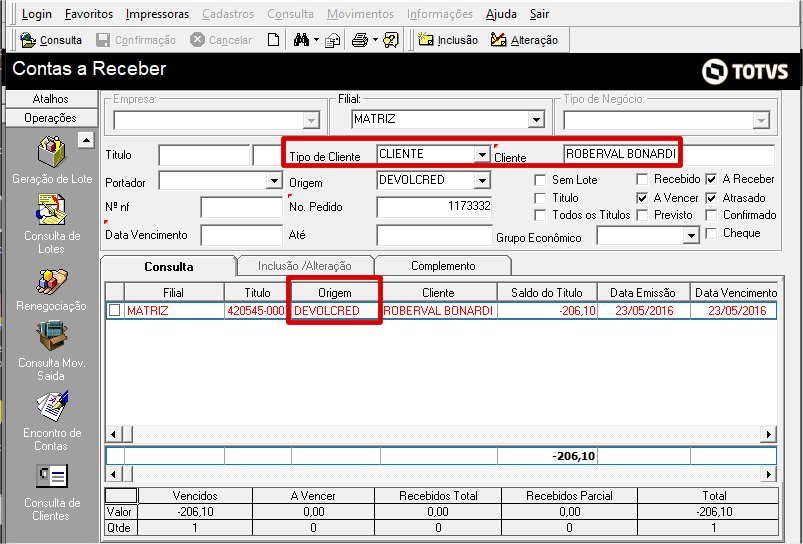Viewport: 803px width, 544px height.
Task: Open the Grupo Econômico dropdown
Action: [691, 236]
